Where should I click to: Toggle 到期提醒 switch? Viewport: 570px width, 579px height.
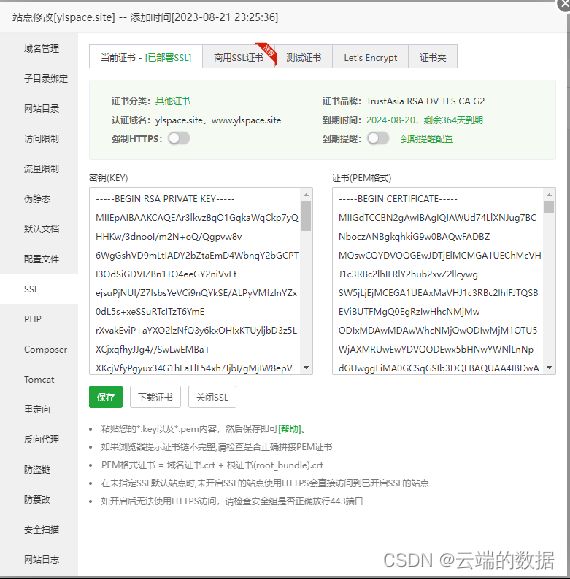point(378,138)
